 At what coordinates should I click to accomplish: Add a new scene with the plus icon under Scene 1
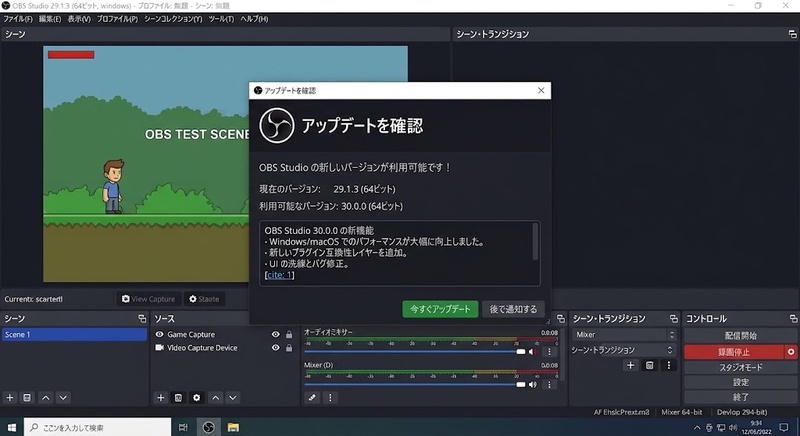(10, 398)
